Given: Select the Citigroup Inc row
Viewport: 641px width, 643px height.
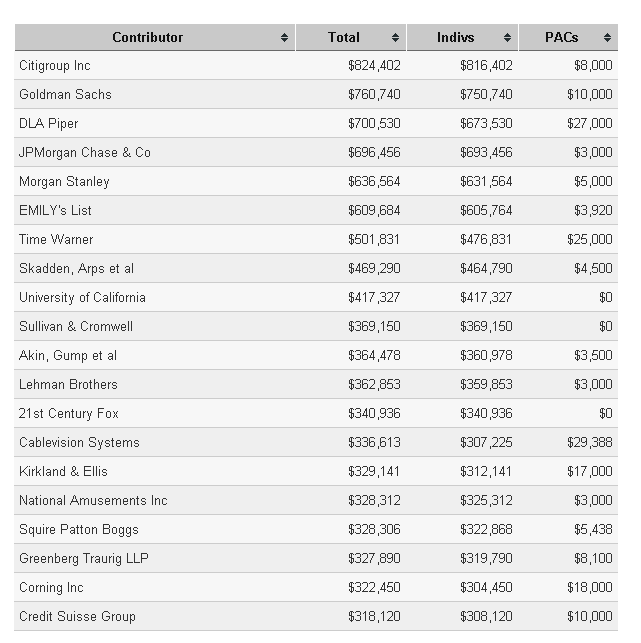Looking at the screenshot, I should click(55, 66).
